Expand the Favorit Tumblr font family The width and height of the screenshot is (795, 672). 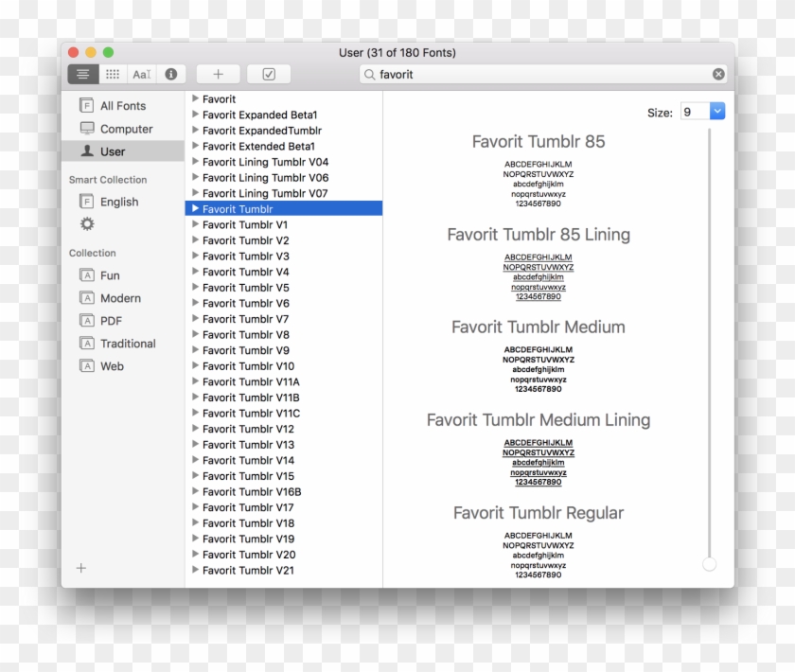(197, 208)
